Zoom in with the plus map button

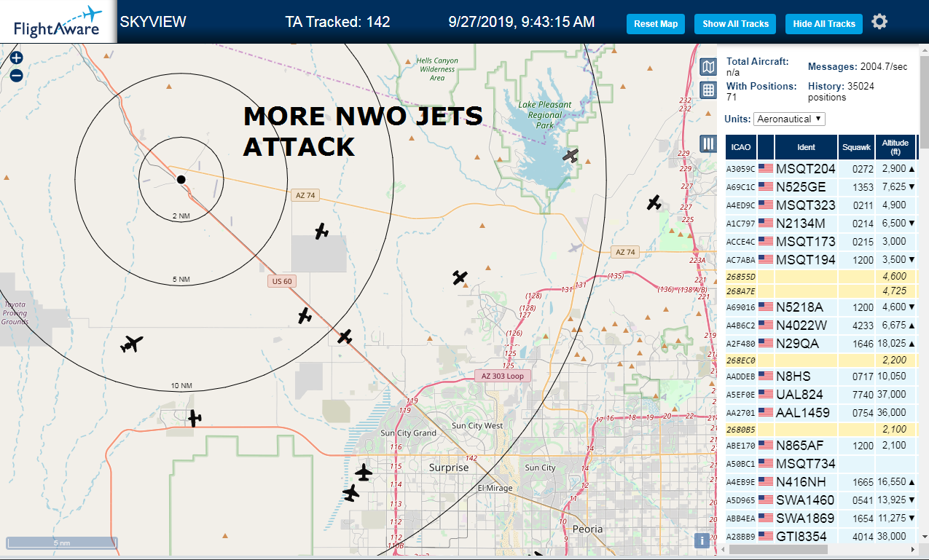pyautogui.click(x=16, y=58)
